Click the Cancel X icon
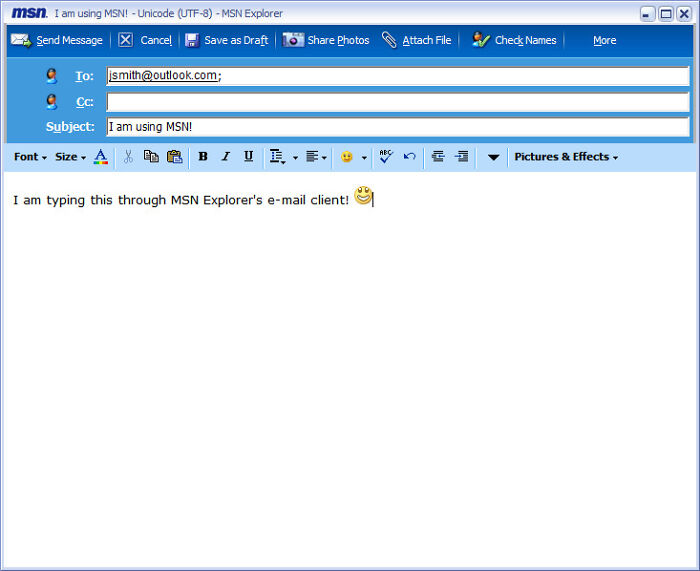The image size is (700, 571). pos(125,40)
